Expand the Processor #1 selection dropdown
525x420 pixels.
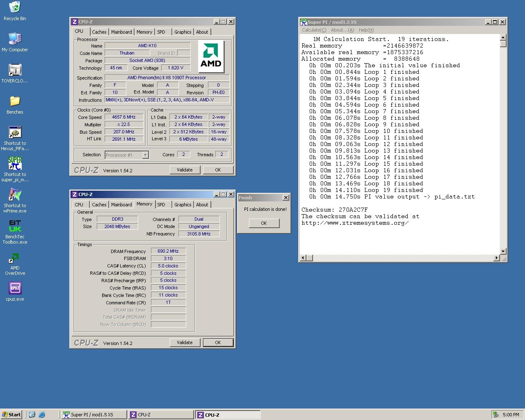145,155
